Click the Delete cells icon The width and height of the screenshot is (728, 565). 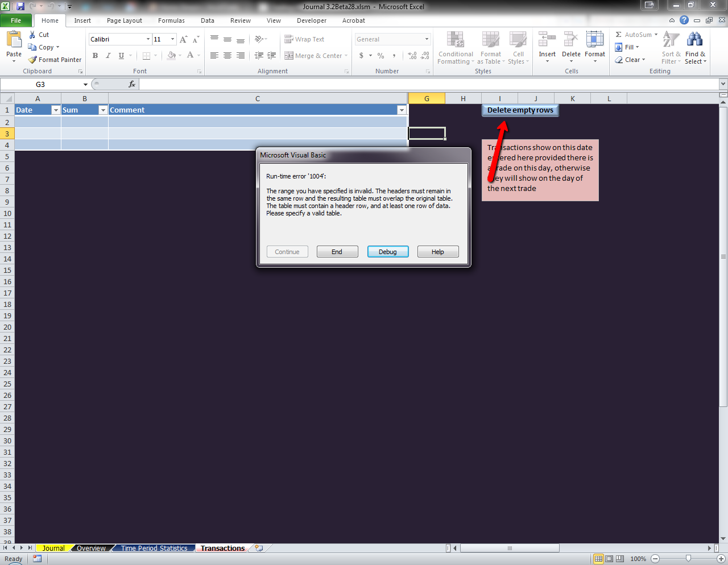tap(571, 40)
